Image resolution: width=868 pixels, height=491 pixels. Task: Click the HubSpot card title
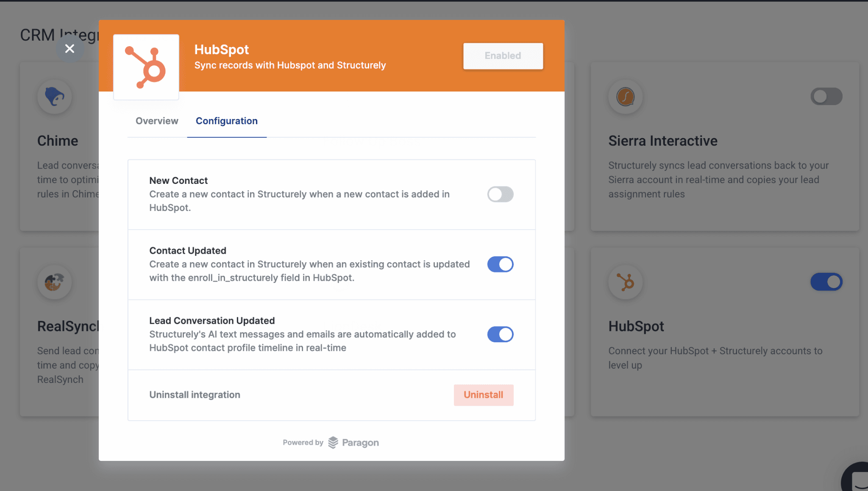[x=636, y=327]
